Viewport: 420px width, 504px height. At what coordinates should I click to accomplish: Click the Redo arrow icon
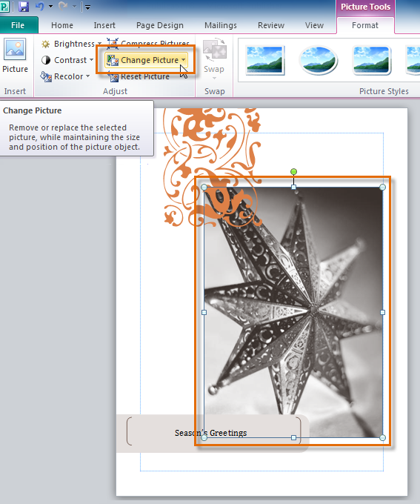click(x=63, y=7)
